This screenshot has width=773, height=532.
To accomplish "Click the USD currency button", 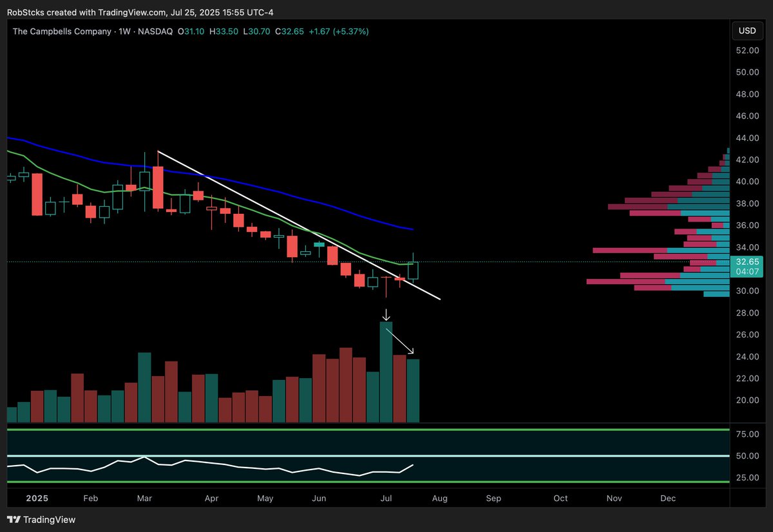I will point(747,30).
